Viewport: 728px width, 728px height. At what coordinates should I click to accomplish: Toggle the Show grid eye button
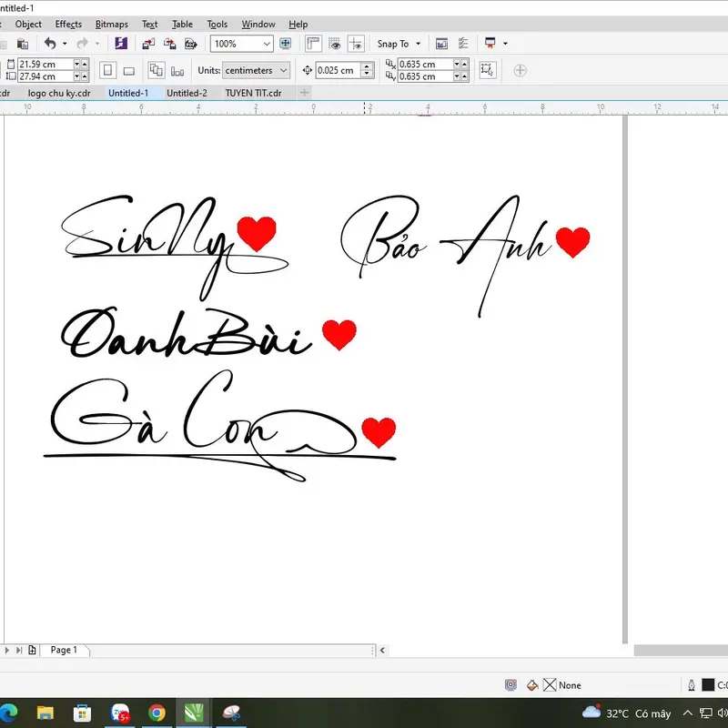(335, 44)
